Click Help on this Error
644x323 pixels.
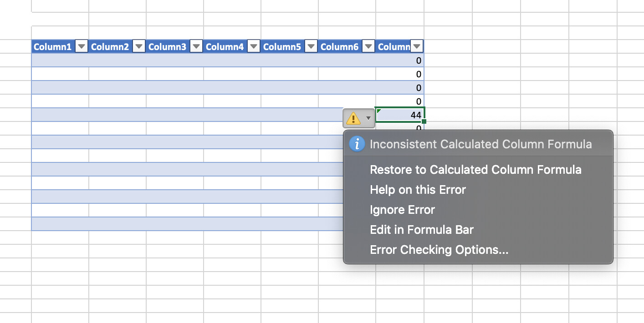click(x=418, y=189)
